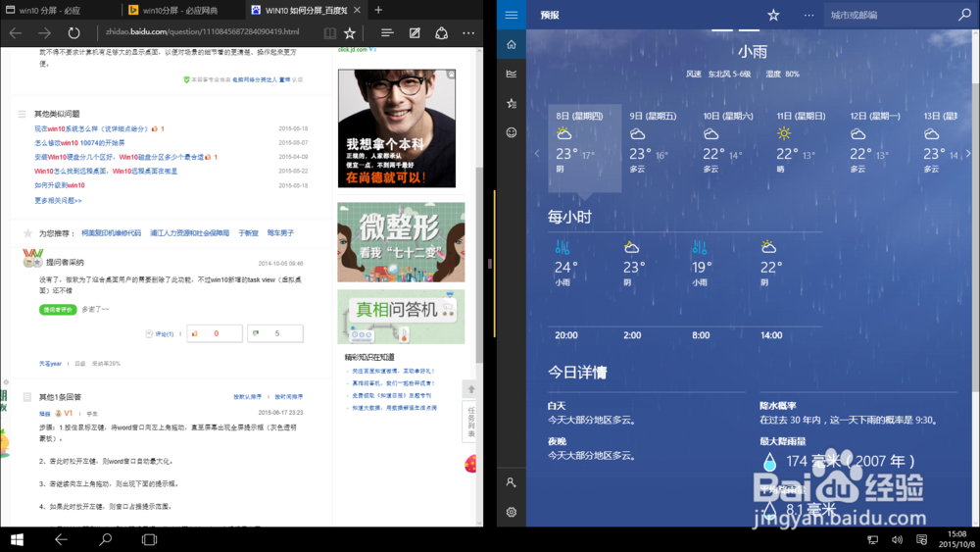Open 真相问答机 banner
Screen dimensions: 980x552
(x=401, y=317)
